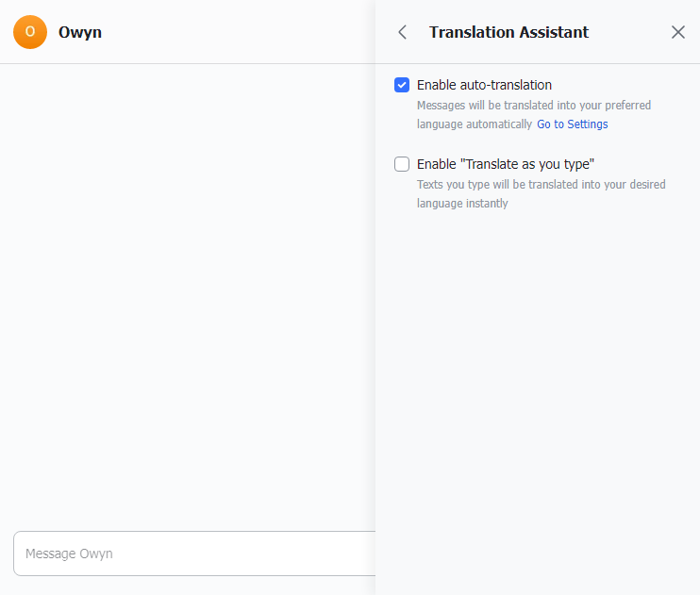
Task: Click the "language automatically" text before Settings link
Action: 475,124
